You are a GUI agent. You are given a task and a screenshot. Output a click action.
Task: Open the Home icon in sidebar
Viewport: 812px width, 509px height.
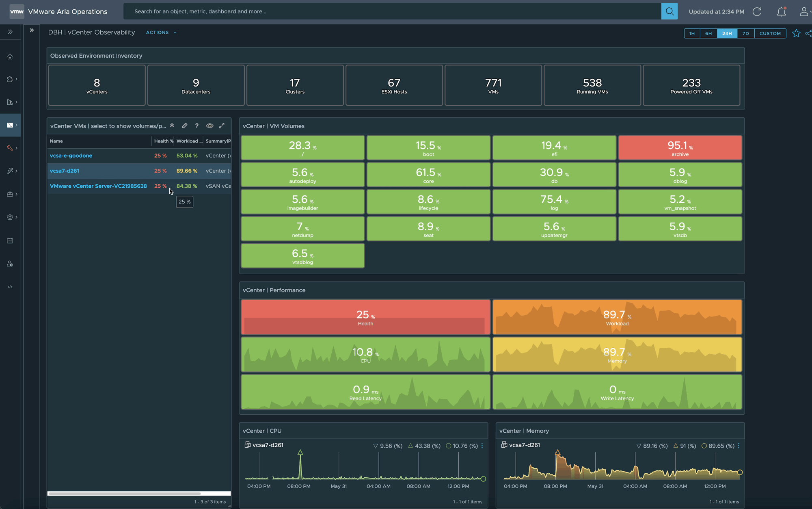click(x=10, y=56)
